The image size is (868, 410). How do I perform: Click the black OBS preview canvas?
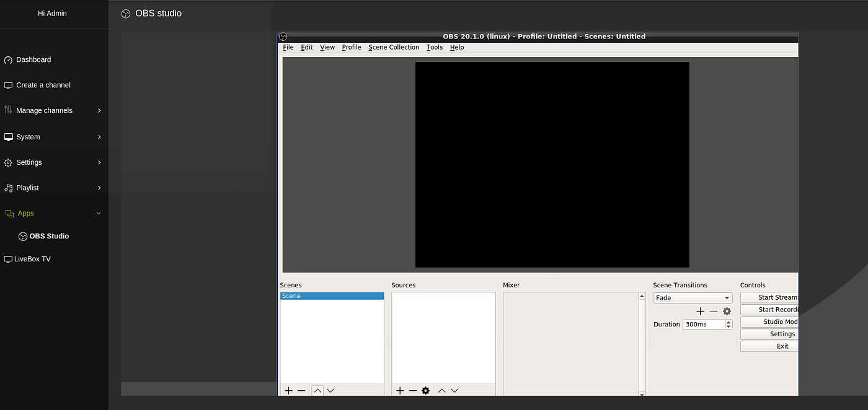point(552,165)
